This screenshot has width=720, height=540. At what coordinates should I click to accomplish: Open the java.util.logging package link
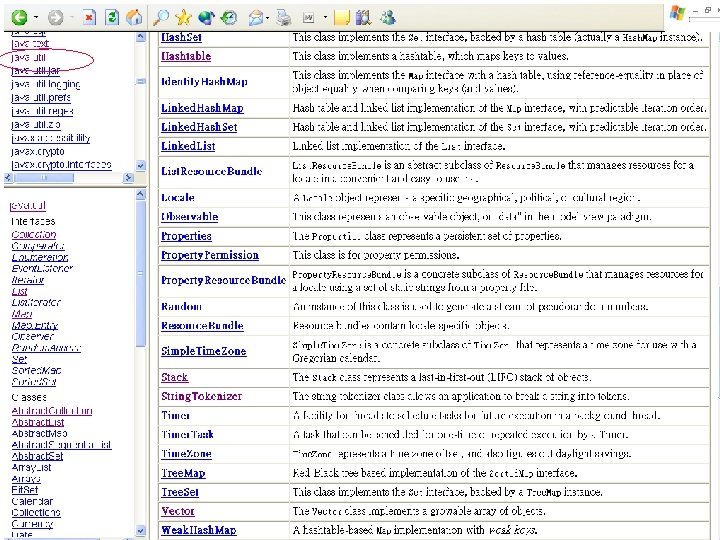[45, 84]
